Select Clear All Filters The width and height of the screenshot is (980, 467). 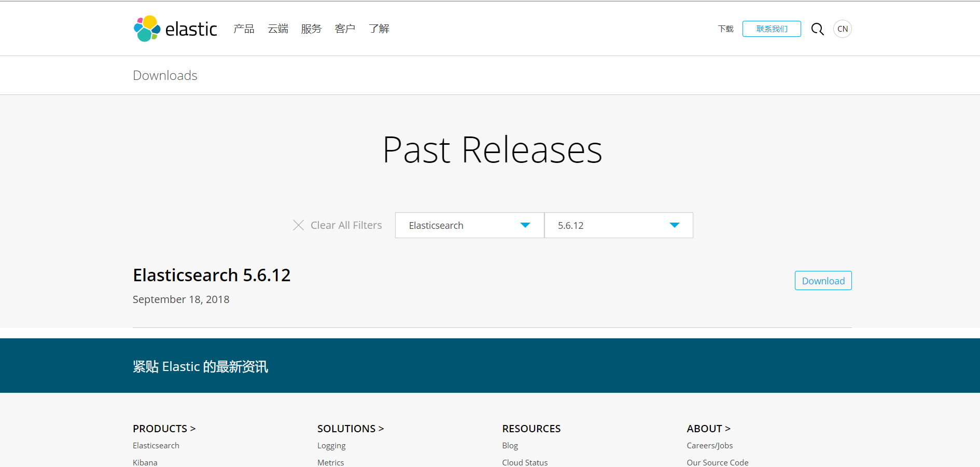[x=346, y=225]
